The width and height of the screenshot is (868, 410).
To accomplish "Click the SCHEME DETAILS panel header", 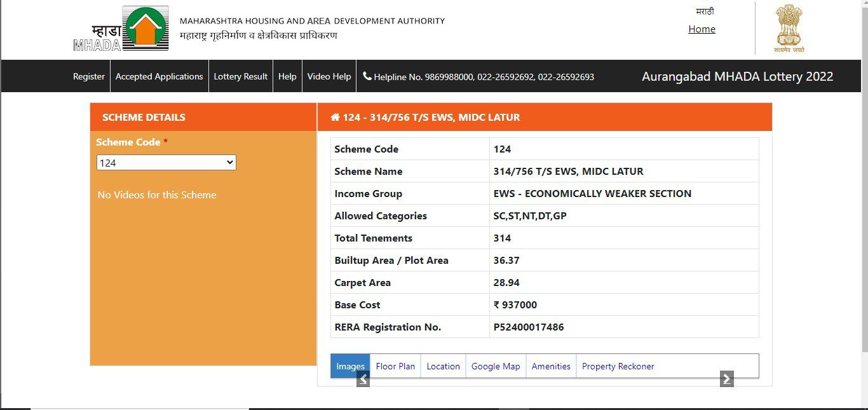I will pos(203,117).
